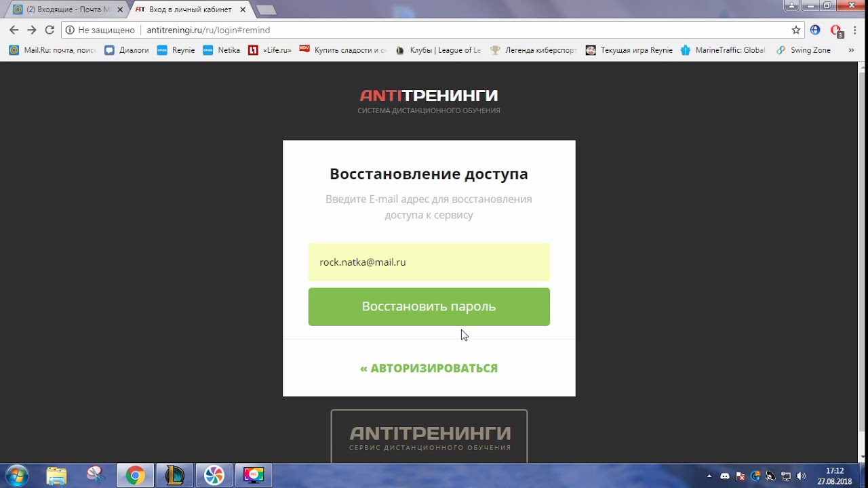868x488 pixels.
Task: Click the blue circular tray icon with orange badge
Action: click(756, 476)
